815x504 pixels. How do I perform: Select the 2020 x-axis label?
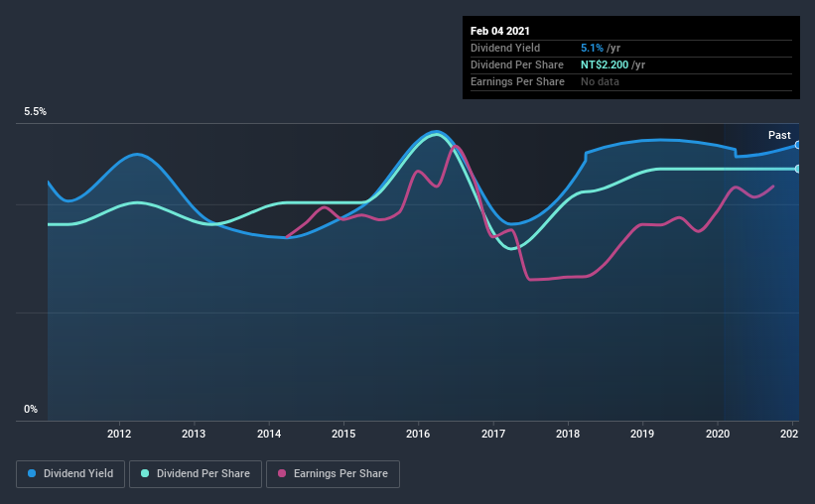click(x=718, y=434)
